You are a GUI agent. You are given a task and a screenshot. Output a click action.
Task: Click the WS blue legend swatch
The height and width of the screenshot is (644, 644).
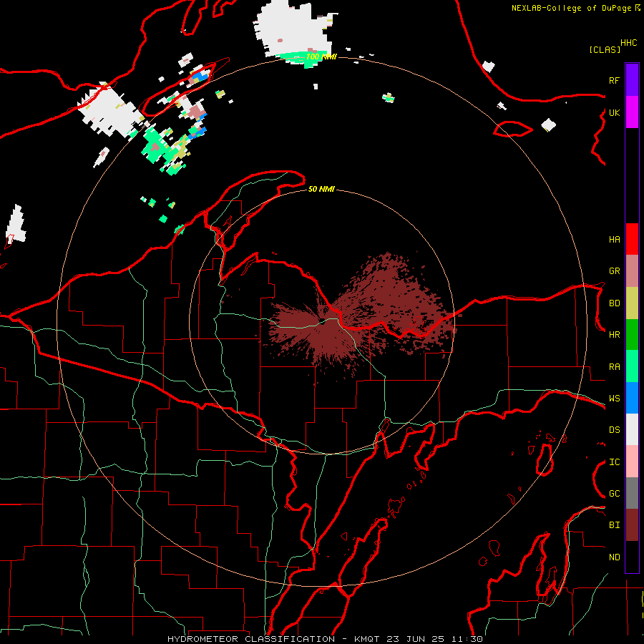tap(632, 398)
